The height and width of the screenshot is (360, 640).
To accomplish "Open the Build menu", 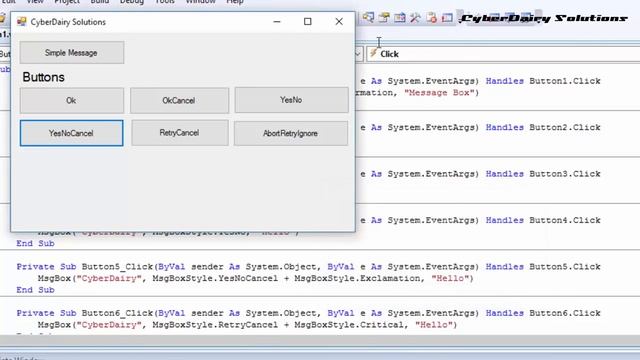I will [x=100, y=2].
